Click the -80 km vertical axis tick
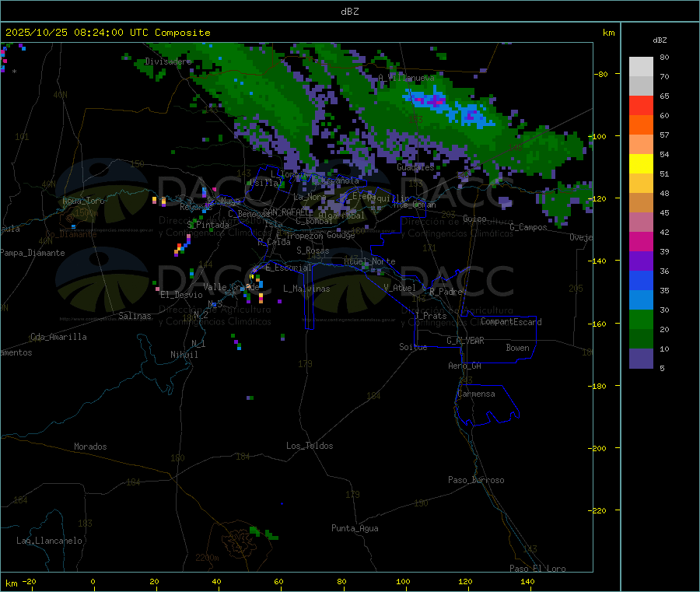700x592 pixels. click(x=601, y=74)
